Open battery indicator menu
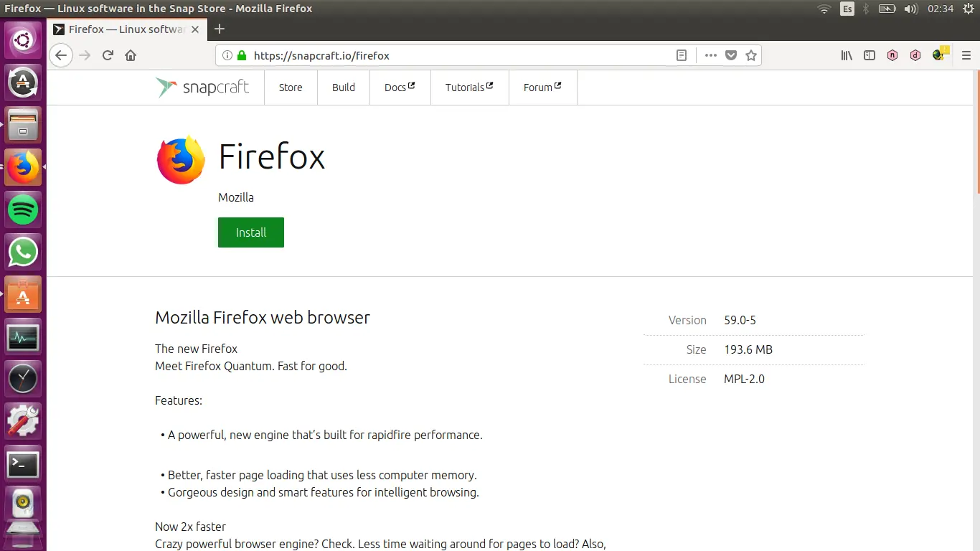 [887, 9]
